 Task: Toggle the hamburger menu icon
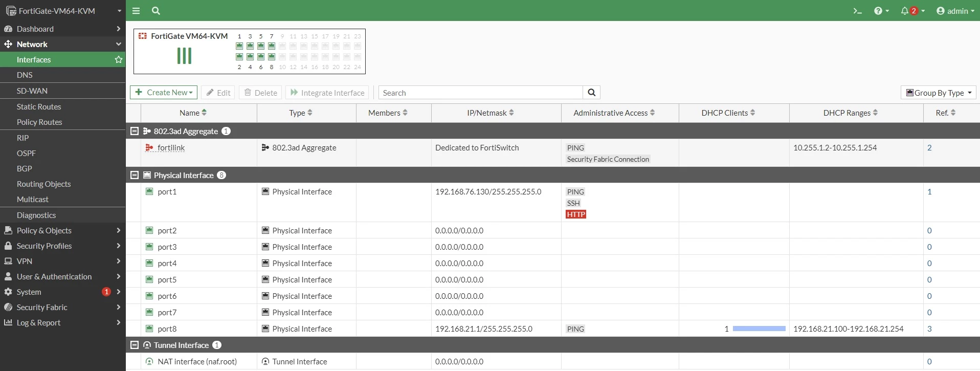click(x=136, y=10)
